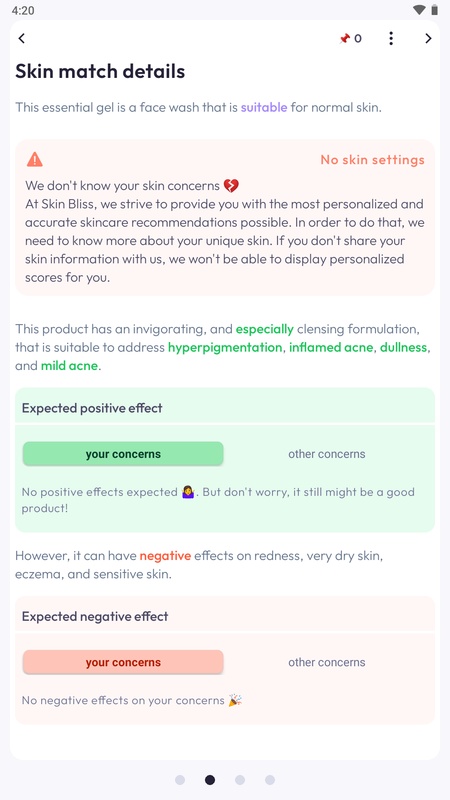Tap the orange warning triangle icon
The height and width of the screenshot is (800, 450).
(x=35, y=159)
